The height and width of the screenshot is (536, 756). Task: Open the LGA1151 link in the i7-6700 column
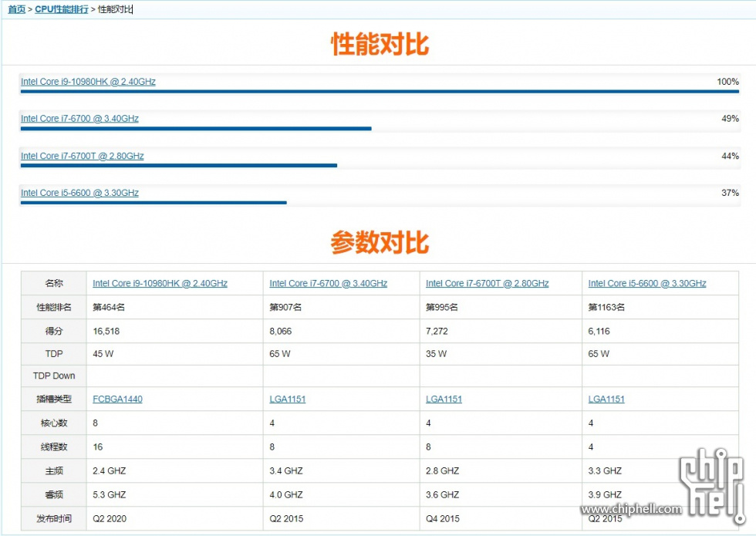287,399
